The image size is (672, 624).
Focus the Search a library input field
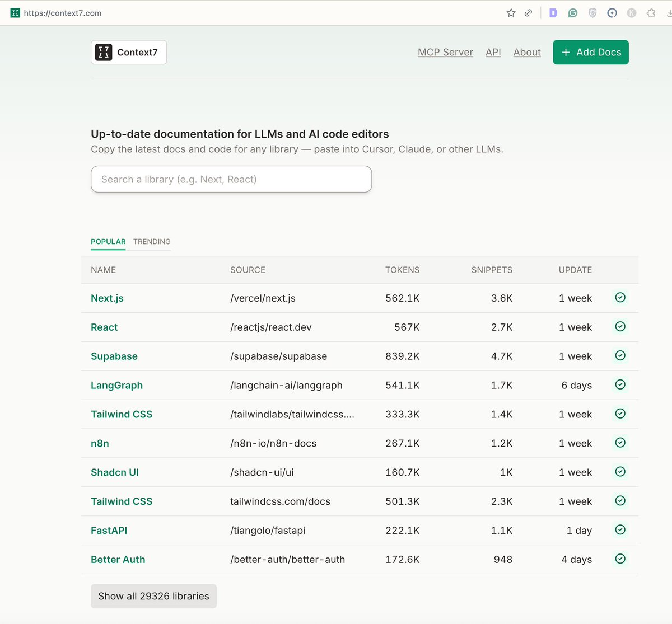tap(231, 179)
